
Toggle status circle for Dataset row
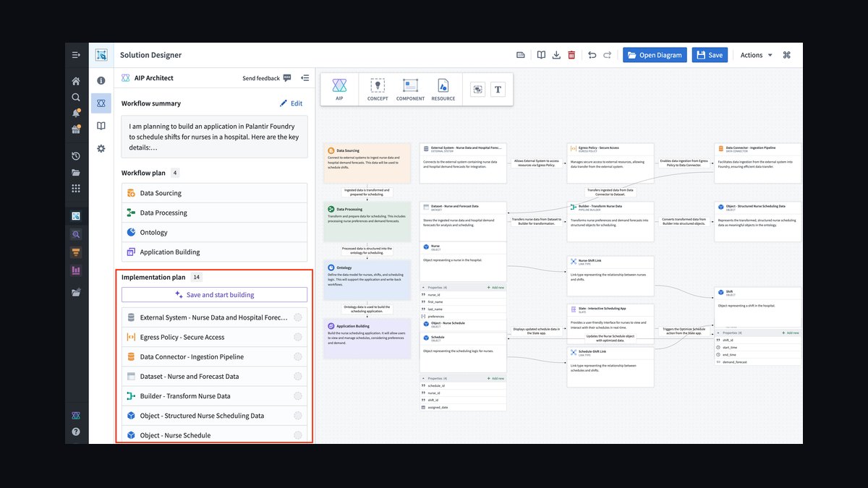(298, 376)
